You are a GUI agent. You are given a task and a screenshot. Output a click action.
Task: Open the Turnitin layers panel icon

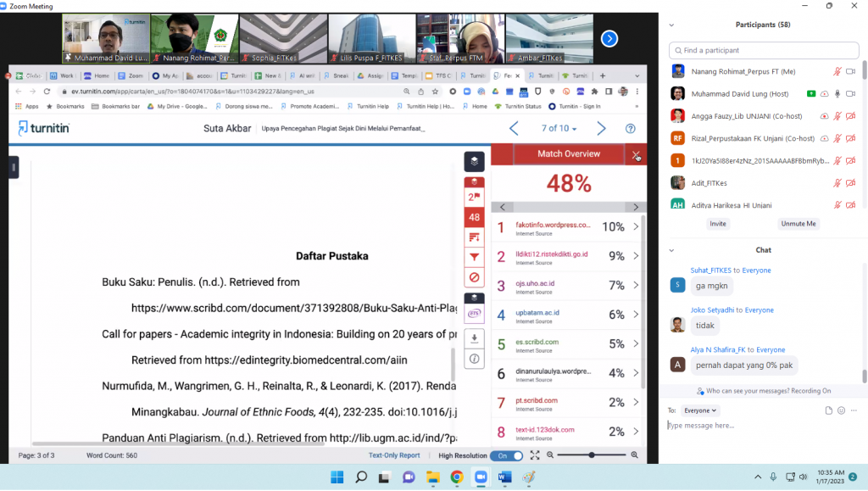pyautogui.click(x=474, y=160)
